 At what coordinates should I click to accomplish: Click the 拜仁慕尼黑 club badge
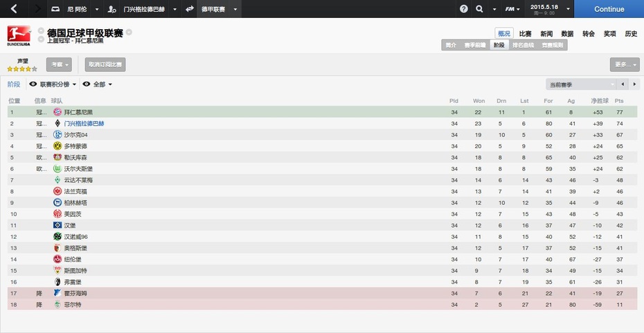coord(57,111)
